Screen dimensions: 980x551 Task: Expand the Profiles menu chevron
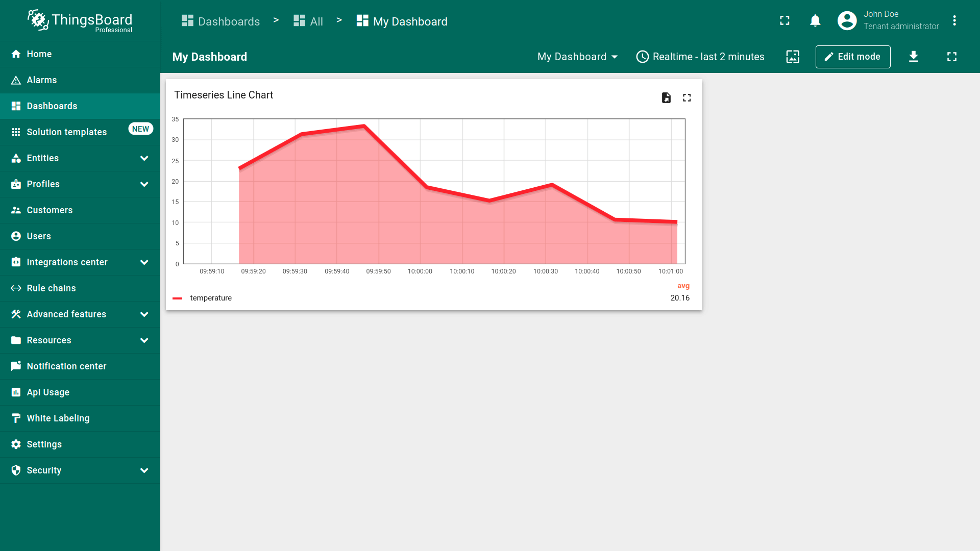click(x=144, y=184)
